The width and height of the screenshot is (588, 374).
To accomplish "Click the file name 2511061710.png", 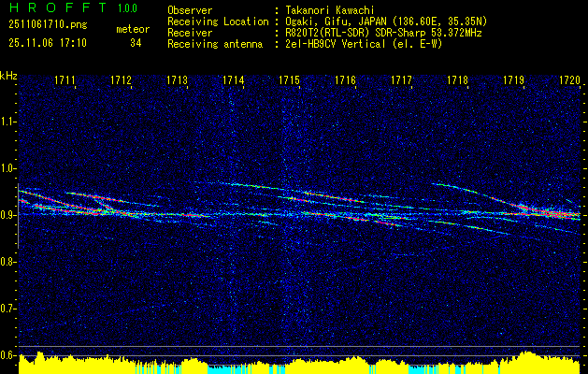I will (x=48, y=24).
